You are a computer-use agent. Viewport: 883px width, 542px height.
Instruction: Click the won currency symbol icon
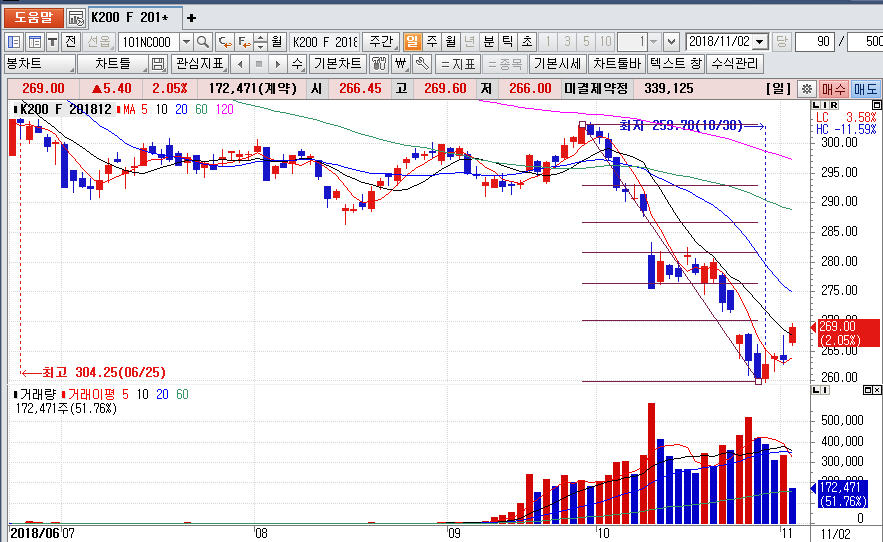click(401, 64)
